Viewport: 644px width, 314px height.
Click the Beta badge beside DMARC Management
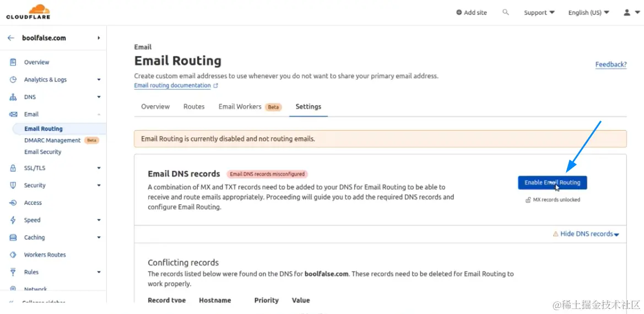(91, 140)
